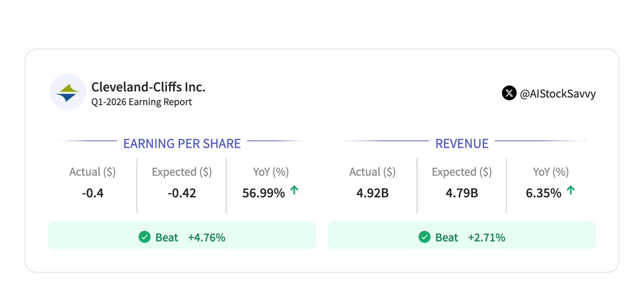Click the revenue YoY value 6.35%
Viewport: 644px width, 296px height.
(x=544, y=193)
